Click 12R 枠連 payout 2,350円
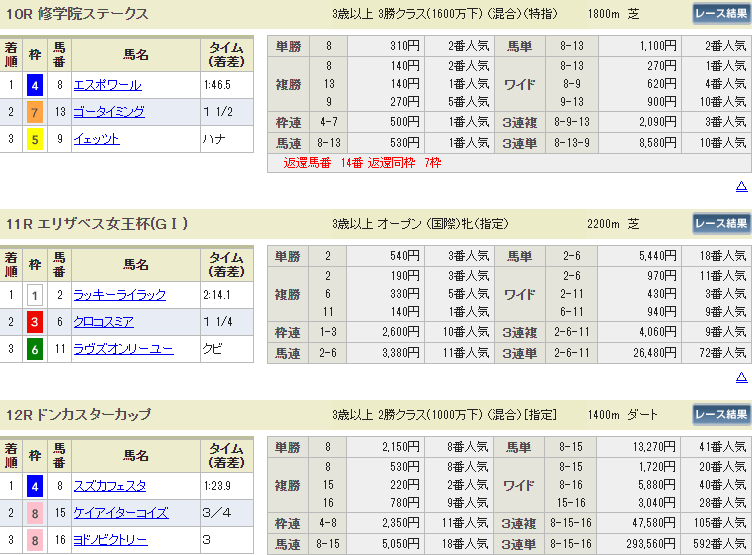Viewport: 752px width, 555px height. coord(401,523)
